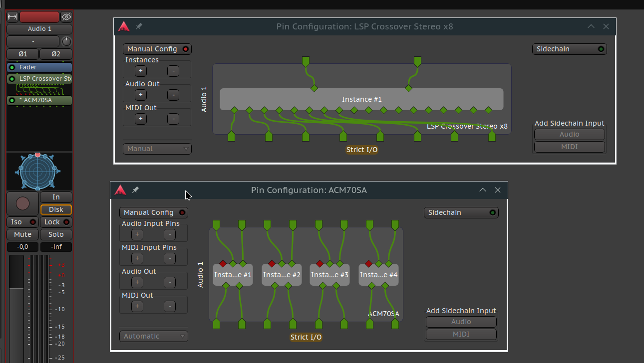Add Audio Out in LSP Crossover window
The width and height of the screenshot is (644, 363).
point(141,95)
